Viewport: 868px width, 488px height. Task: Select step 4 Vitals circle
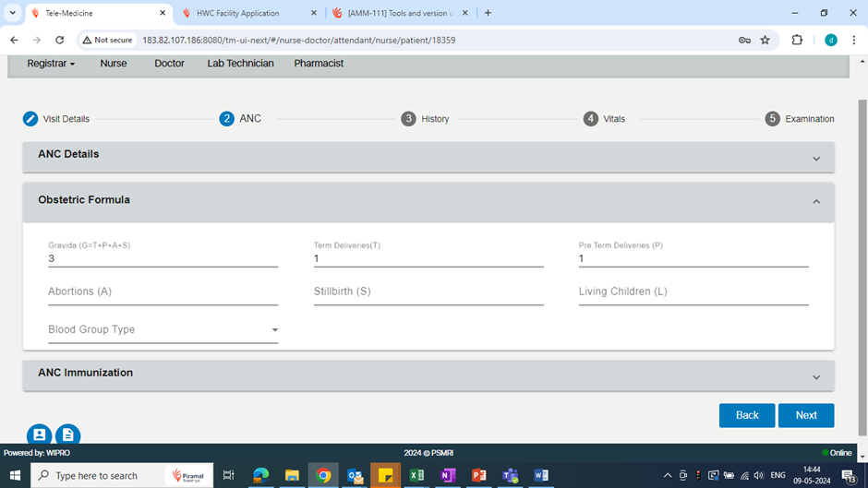pos(591,118)
